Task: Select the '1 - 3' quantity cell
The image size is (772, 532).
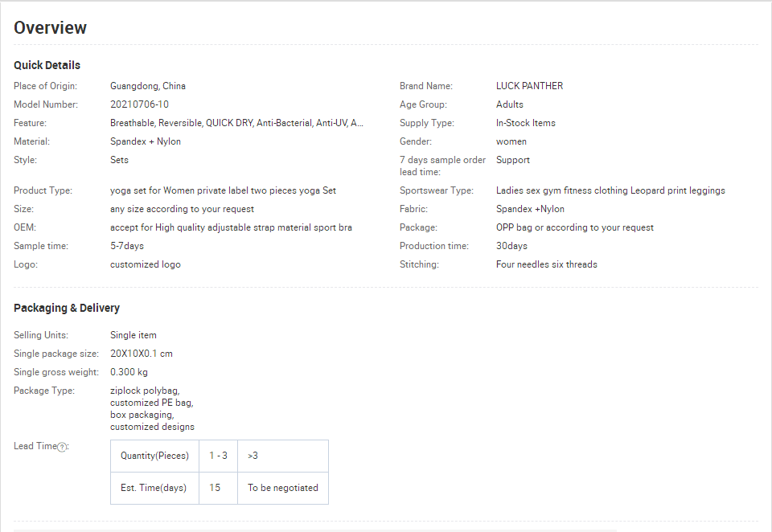Action: [218, 456]
